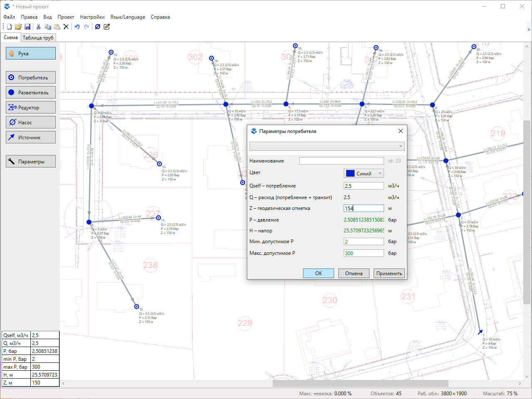Viewport: 532px width, 399px height.
Task: Click the open folder toolbar icon
Action: (18, 27)
